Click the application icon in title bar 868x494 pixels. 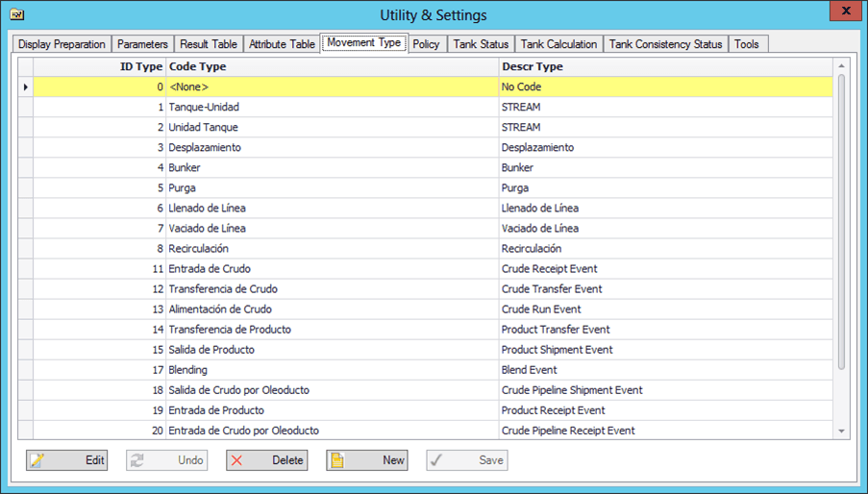(x=16, y=15)
